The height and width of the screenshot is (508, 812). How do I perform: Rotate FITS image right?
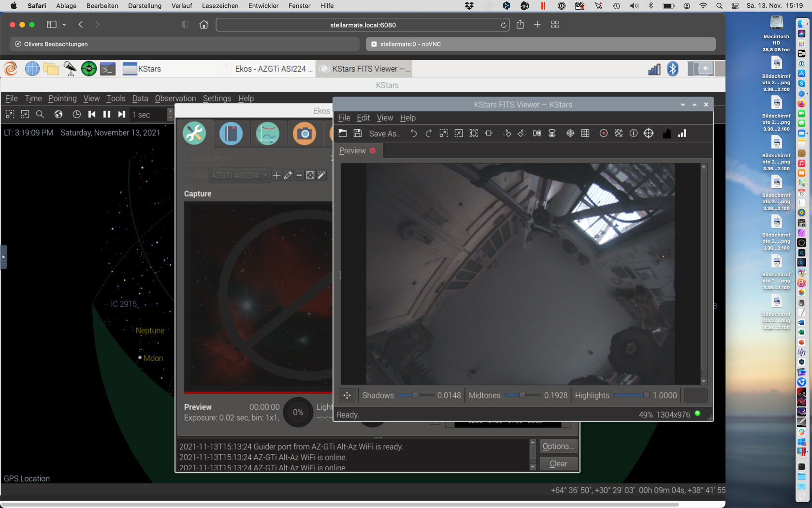click(x=507, y=133)
